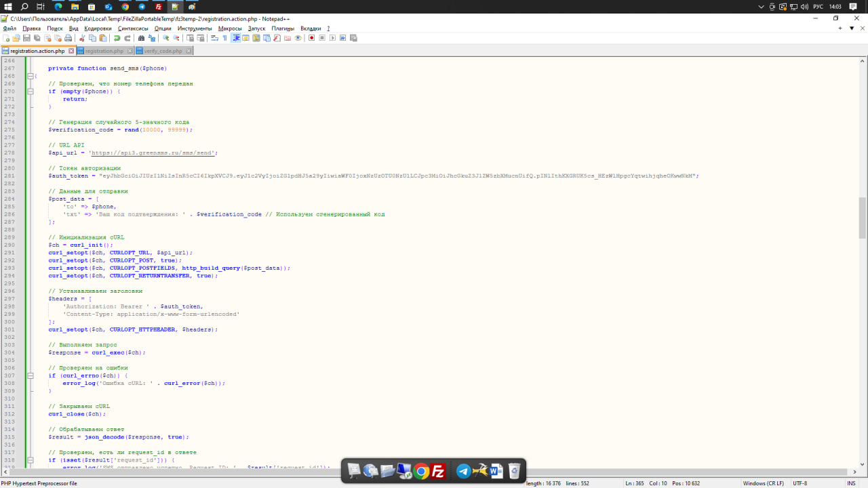Open the Document Map panel icon

click(x=256, y=38)
